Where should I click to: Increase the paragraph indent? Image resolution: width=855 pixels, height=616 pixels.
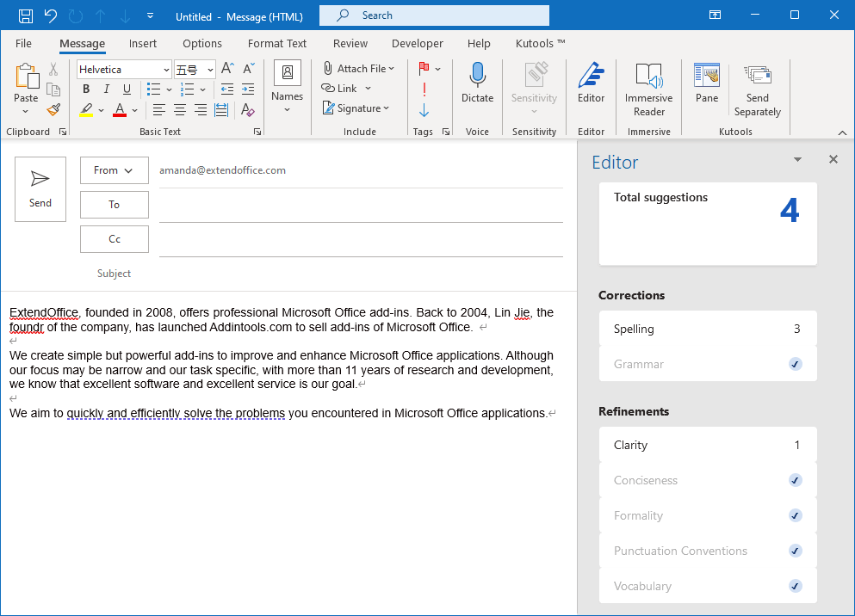click(x=248, y=89)
